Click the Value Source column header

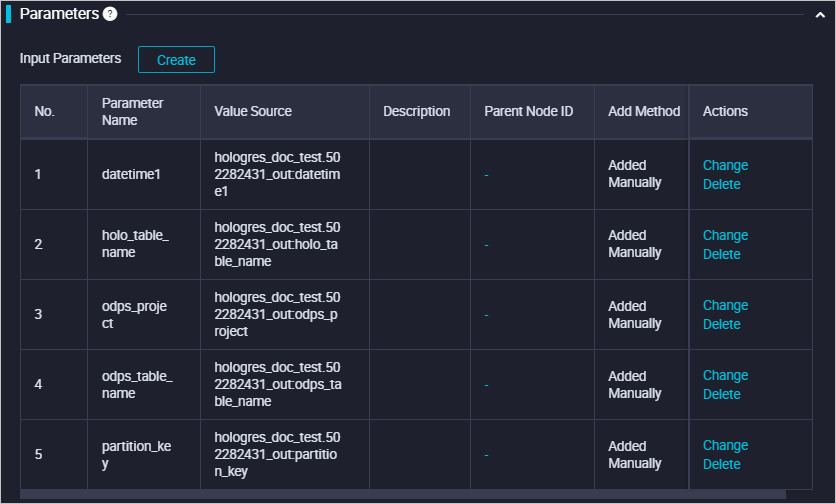253,111
